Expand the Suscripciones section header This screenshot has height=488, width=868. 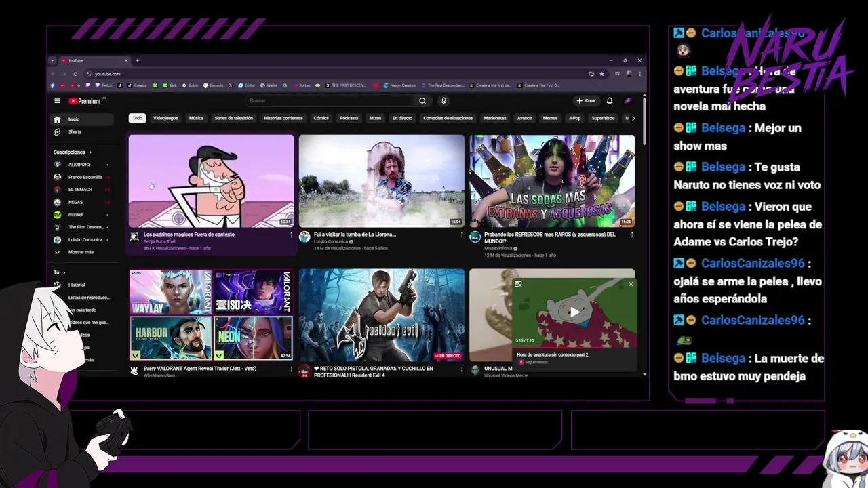click(73, 152)
